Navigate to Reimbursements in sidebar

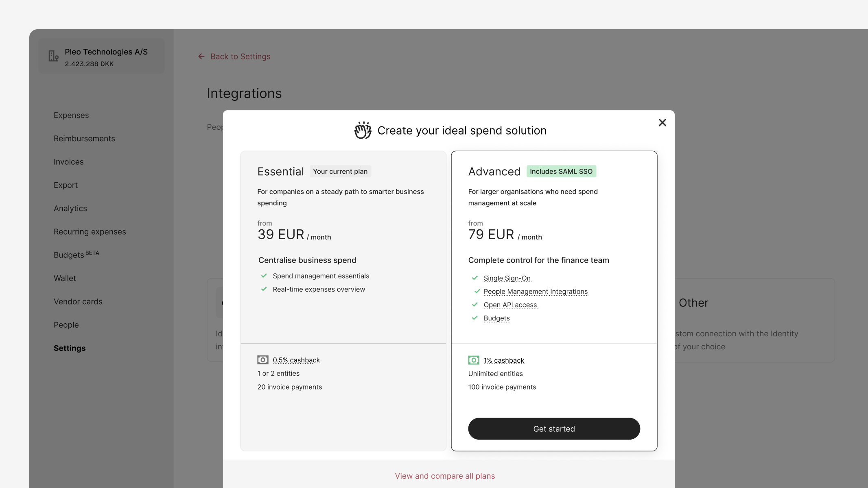pos(84,139)
